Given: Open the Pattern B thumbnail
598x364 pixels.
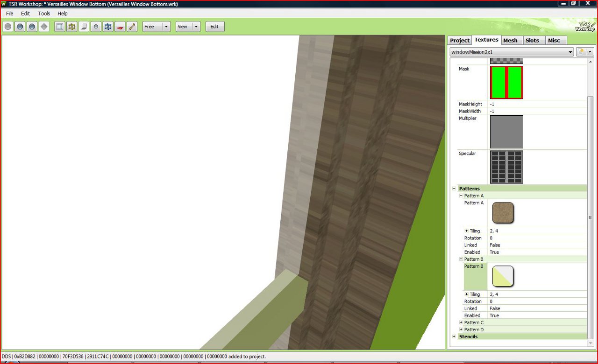Looking at the screenshot, I should [x=502, y=276].
